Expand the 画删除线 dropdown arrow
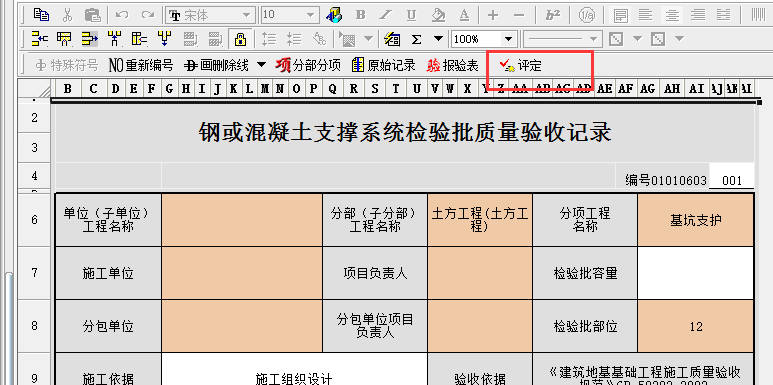The width and height of the screenshot is (773, 385). coord(262,65)
